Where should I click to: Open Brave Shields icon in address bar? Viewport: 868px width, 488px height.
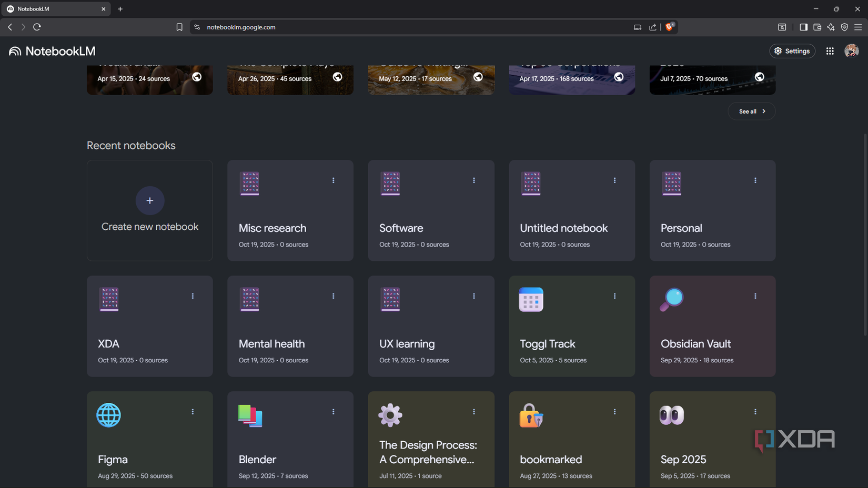pos(669,27)
